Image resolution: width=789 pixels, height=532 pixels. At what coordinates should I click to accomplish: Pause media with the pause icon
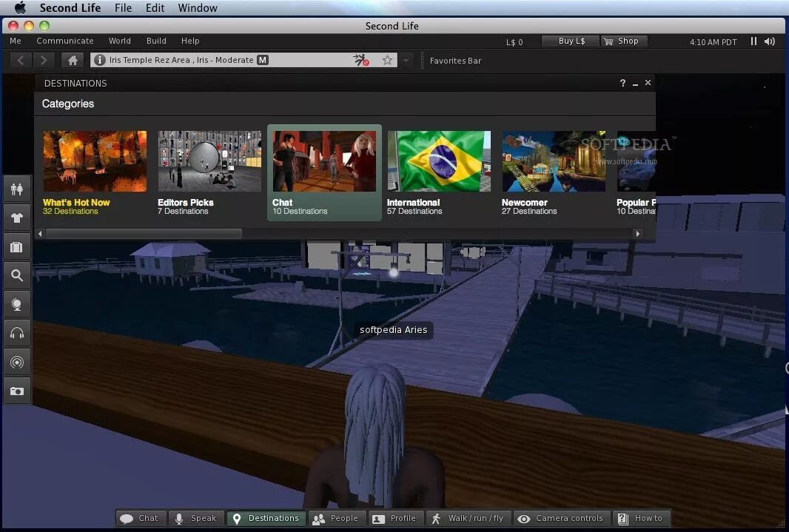coord(753,41)
